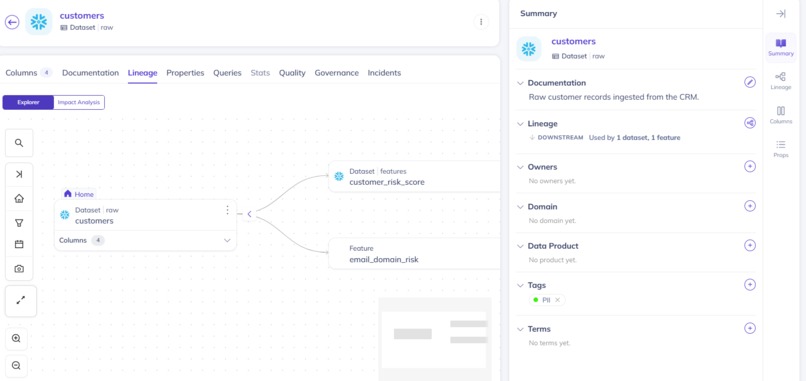Zoom in on the lineage graph
The image size is (806, 381).
(x=16, y=338)
